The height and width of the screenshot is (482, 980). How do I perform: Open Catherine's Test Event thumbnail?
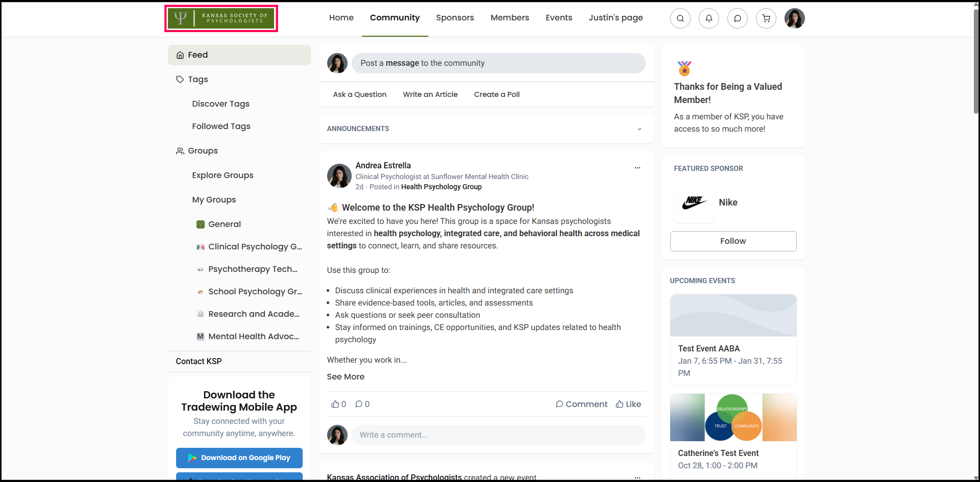[x=733, y=417]
